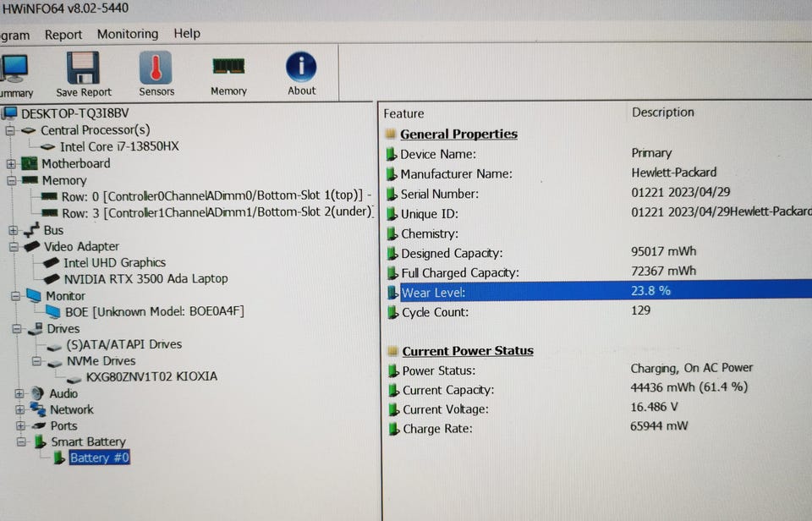The height and width of the screenshot is (521, 812).
Task: Select the General Properties heading
Action: point(458,134)
